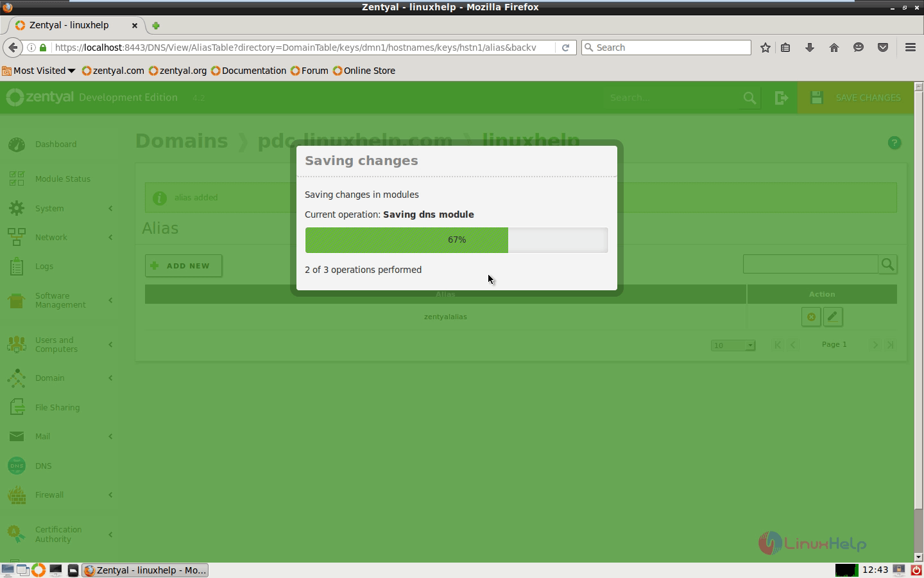Open the page size dropdown showing 10
Viewport: 924px width, 578px height.
pos(733,346)
